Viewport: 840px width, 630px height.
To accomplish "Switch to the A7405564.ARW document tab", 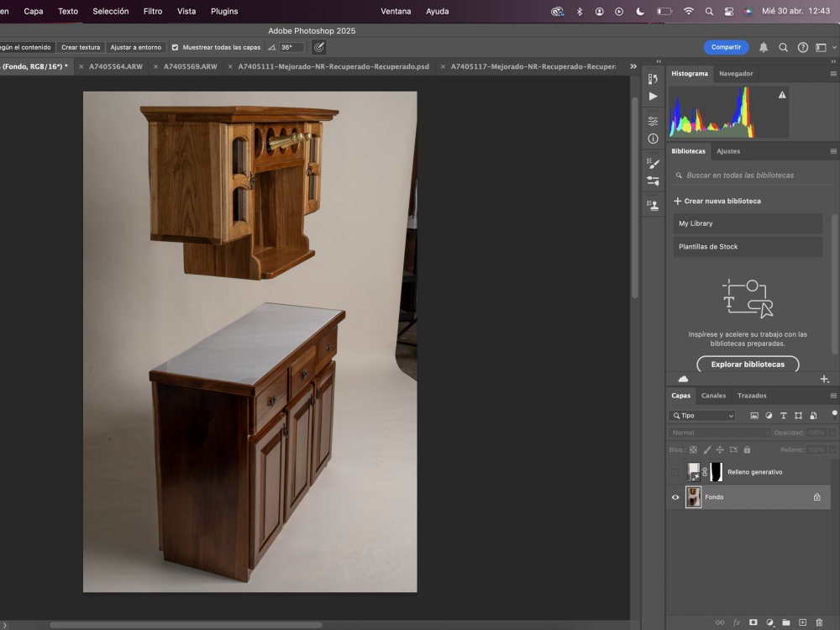I will click(116, 66).
